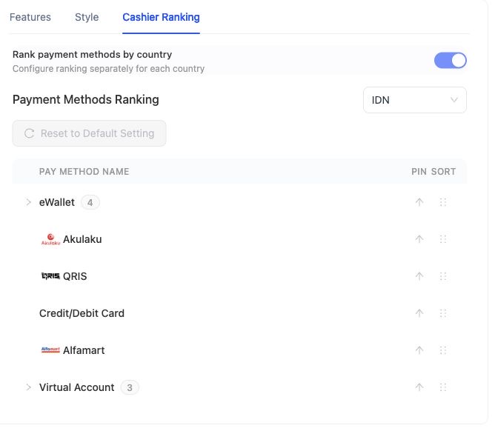Click the Payment Methods Ranking heading
The image size is (495, 448).
click(x=86, y=99)
